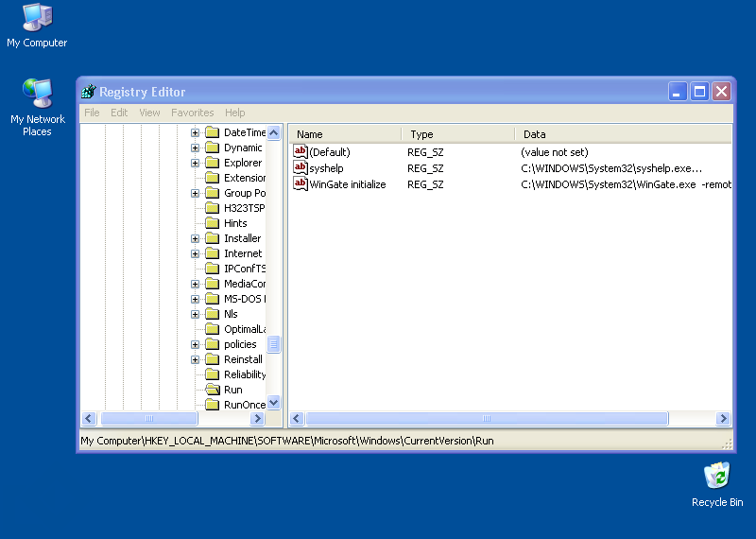Sort values by the Type column header

458,134
